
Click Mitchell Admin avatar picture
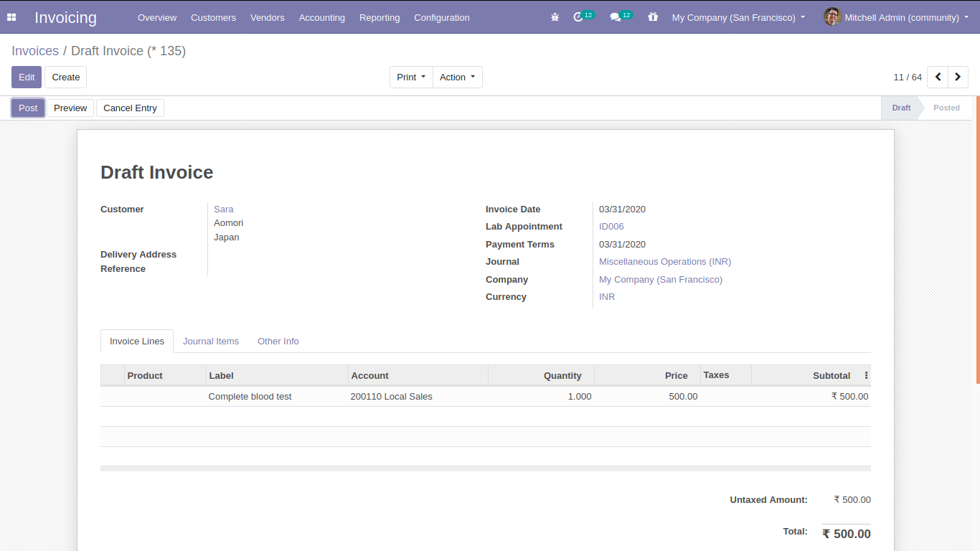[832, 17]
